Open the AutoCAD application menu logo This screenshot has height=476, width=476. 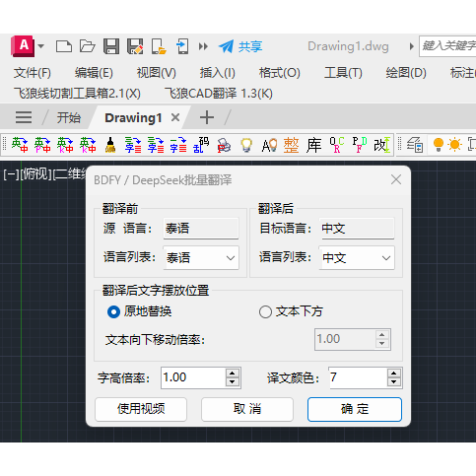point(23,46)
